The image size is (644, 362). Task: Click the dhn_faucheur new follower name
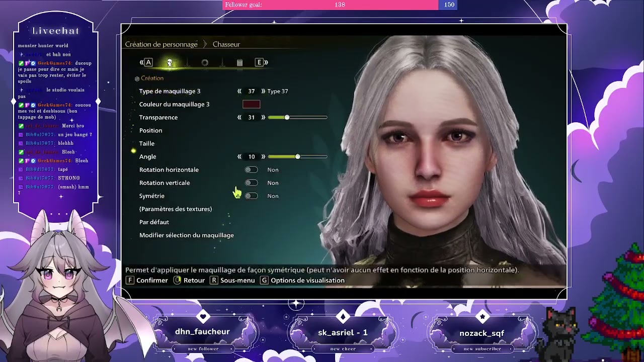(202, 332)
